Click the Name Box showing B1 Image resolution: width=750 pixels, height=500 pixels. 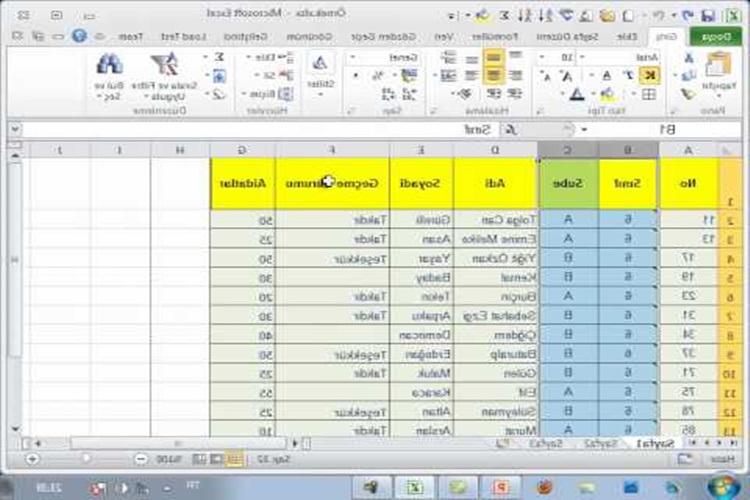click(x=667, y=129)
